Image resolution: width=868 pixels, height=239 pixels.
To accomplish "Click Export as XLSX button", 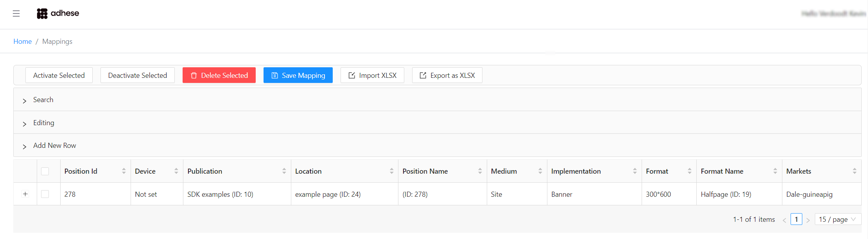I will coord(447,75).
